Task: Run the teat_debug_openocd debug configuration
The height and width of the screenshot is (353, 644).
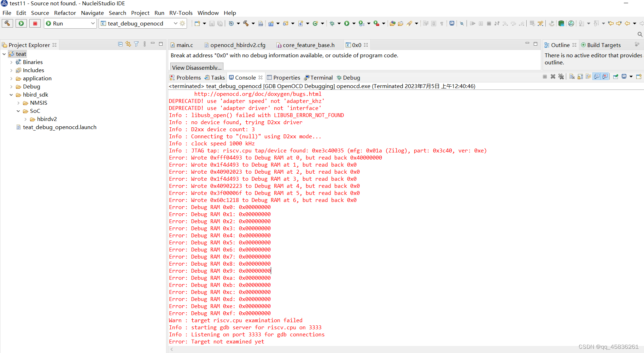Action: click(21, 23)
